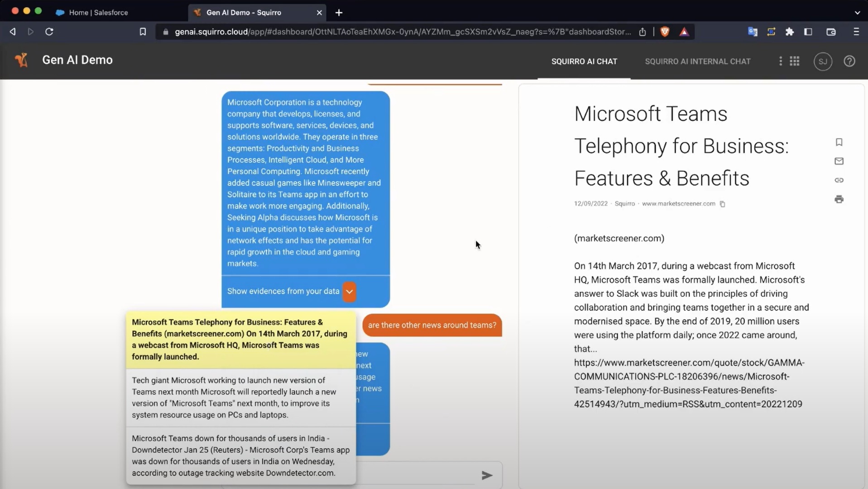Open the SJ user profile avatar

[823, 61]
